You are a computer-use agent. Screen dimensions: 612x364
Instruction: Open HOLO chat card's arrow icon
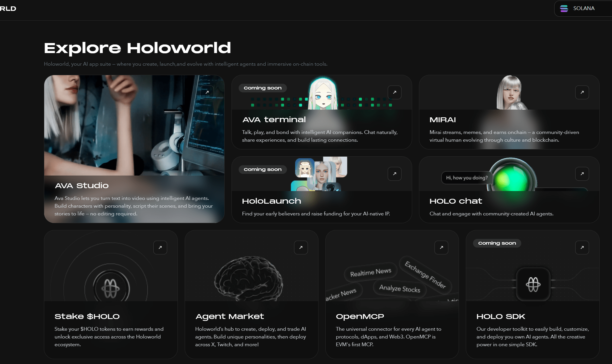pyautogui.click(x=582, y=174)
